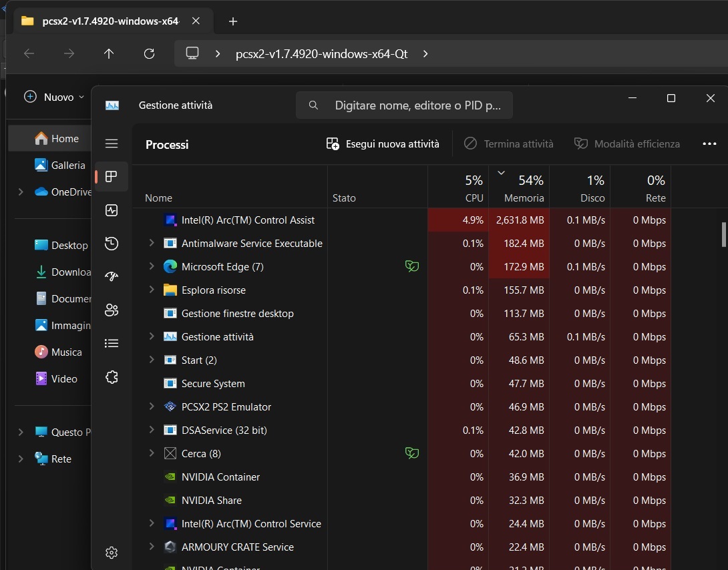Expand the Cerca (8) process group
The height and width of the screenshot is (570, 728).
pos(152,453)
